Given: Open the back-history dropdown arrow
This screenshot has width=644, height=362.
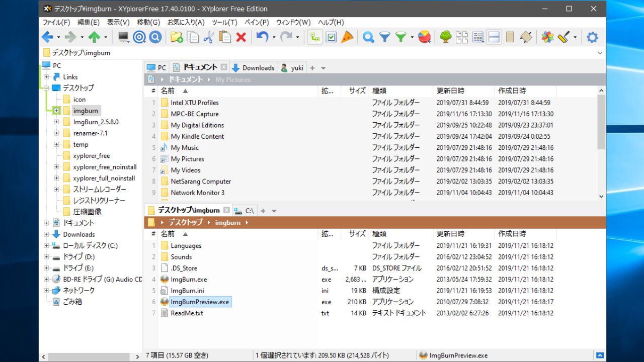Looking at the screenshot, I should [x=58, y=37].
